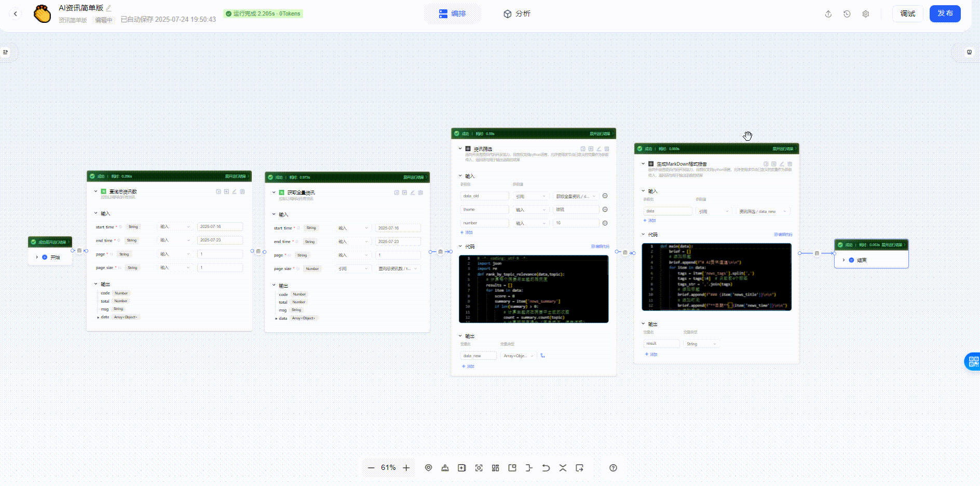Click the export share icon in header
The image size is (980, 486).
coord(828,14)
